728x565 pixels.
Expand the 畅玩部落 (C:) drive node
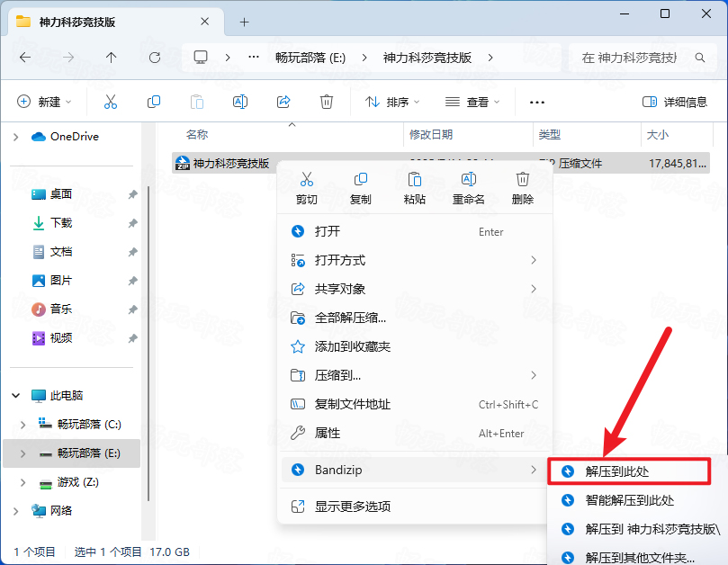pyautogui.click(x=22, y=425)
